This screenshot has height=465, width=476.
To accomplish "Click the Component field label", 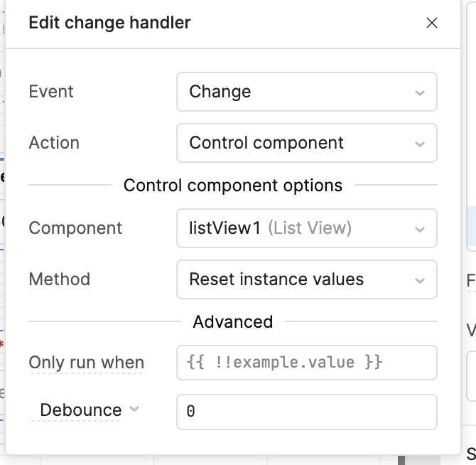I will 75,228.
